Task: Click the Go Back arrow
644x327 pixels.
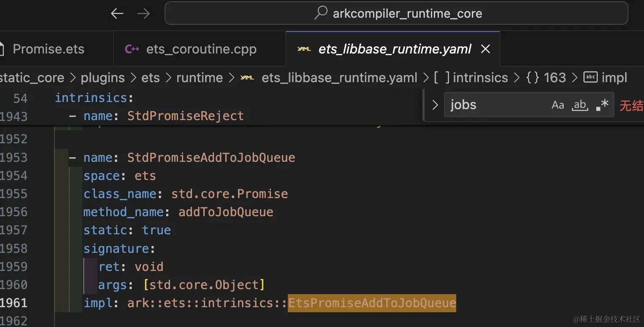Action: point(117,14)
